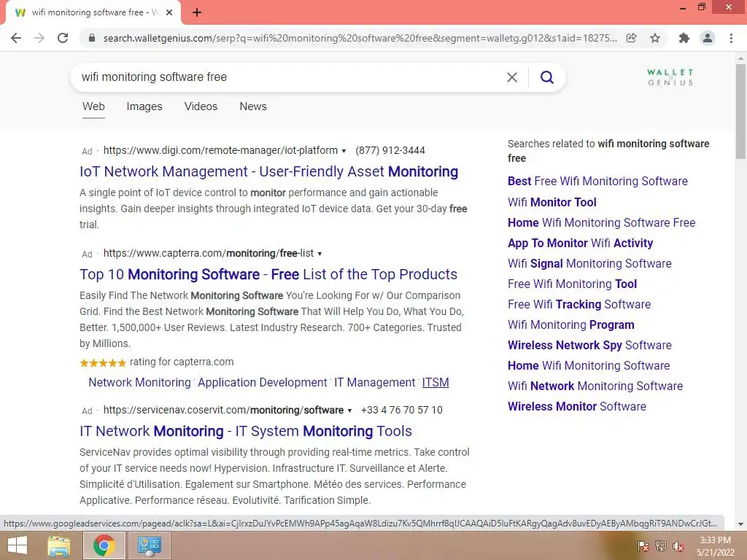Click the Application Development sitelink
This screenshot has width=747, height=560.
click(x=263, y=382)
